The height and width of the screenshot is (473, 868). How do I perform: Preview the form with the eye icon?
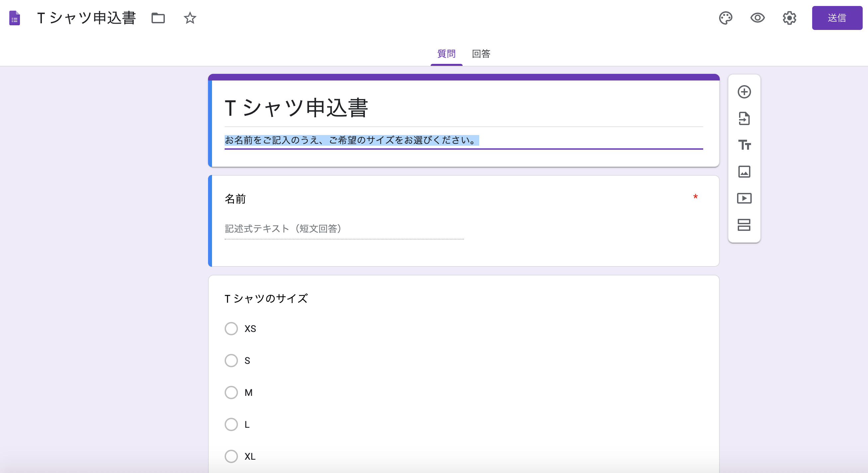click(x=757, y=18)
